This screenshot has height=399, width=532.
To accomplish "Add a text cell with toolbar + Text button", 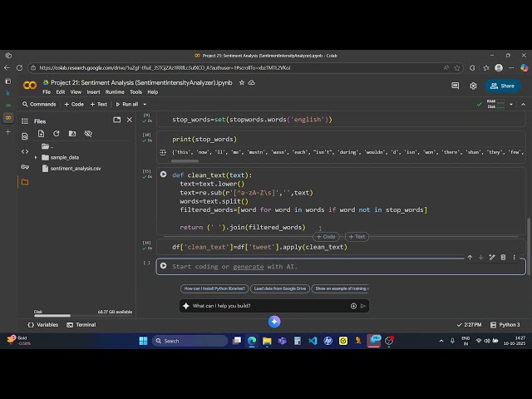I will point(99,104).
